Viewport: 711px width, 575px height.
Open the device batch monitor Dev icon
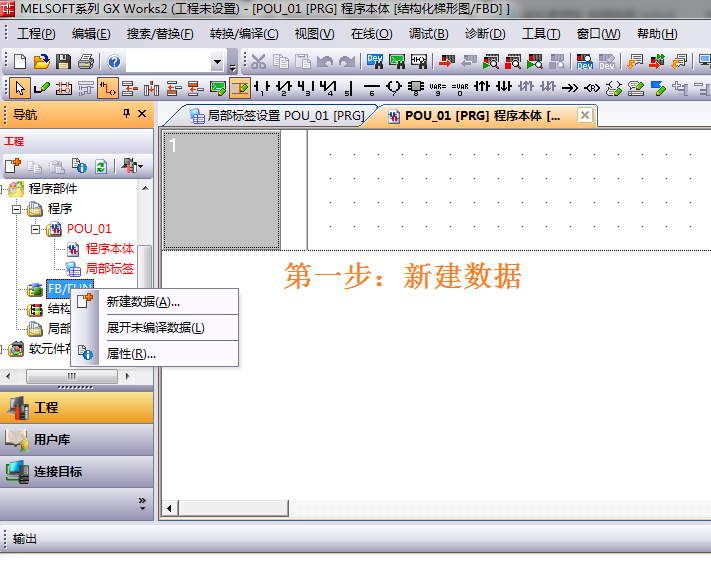[584, 61]
